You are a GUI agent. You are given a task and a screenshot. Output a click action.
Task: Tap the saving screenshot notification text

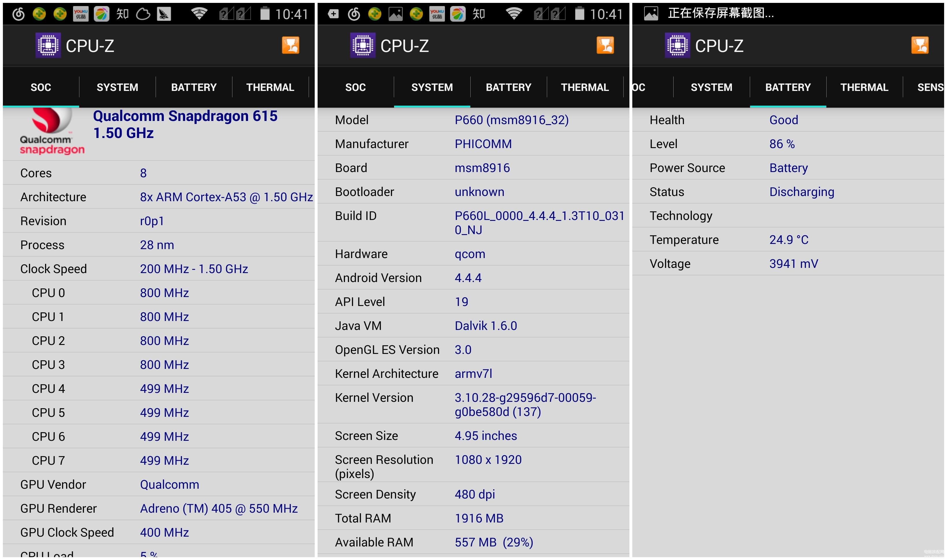point(721,13)
